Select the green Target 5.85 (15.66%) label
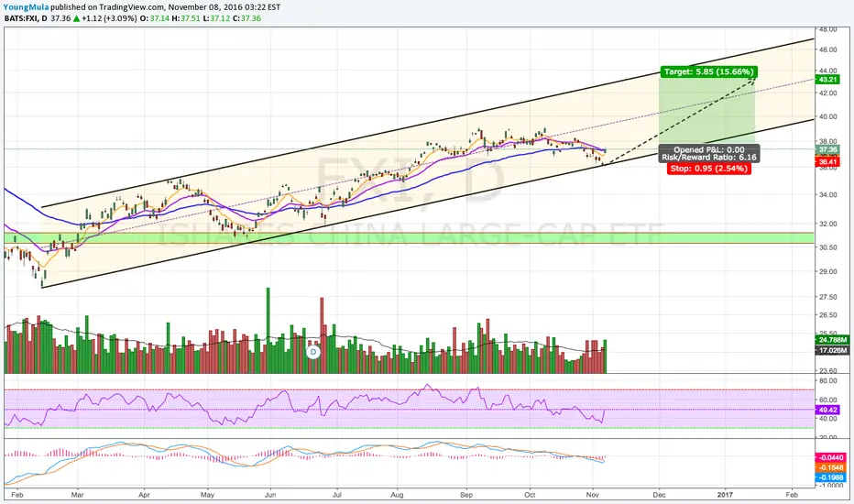854x504 pixels. (x=708, y=71)
